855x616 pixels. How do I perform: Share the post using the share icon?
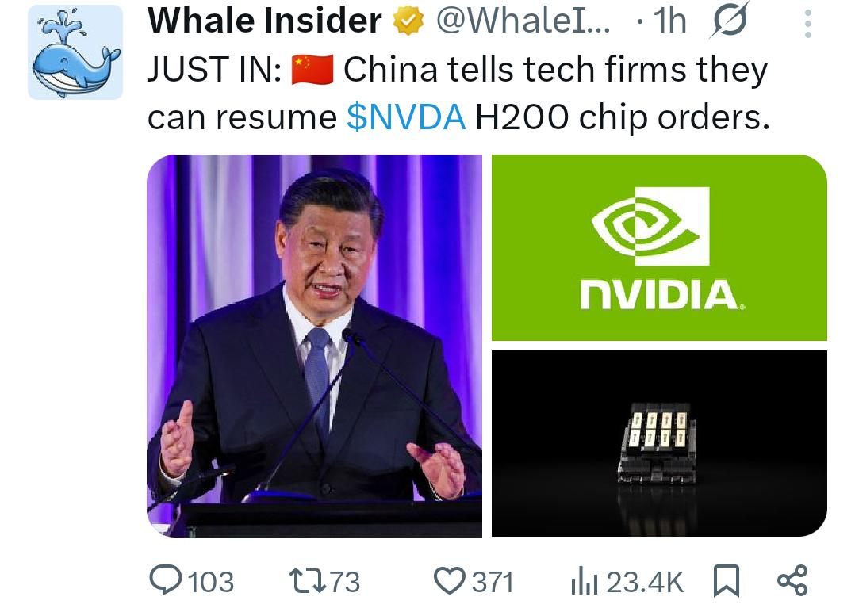coord(792,580)
